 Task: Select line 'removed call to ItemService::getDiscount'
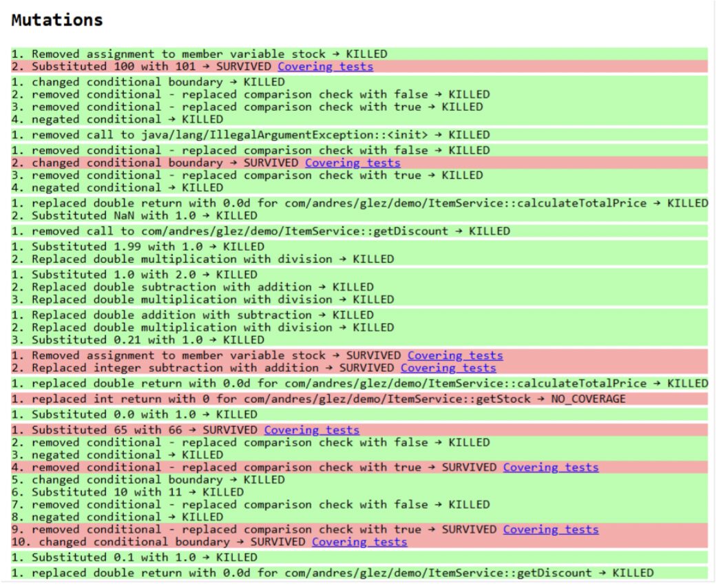359,231
